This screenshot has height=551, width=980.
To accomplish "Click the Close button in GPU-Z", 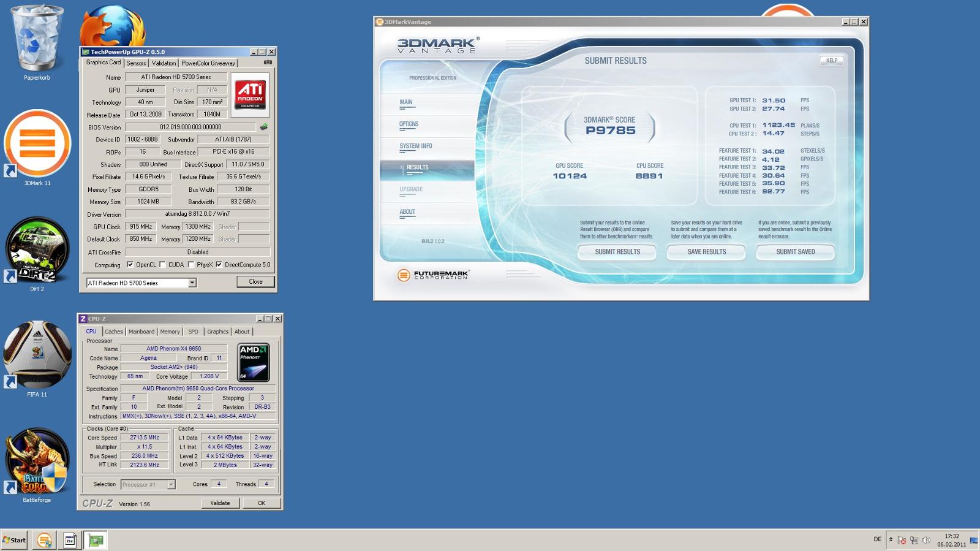I will tap(255, 282).
